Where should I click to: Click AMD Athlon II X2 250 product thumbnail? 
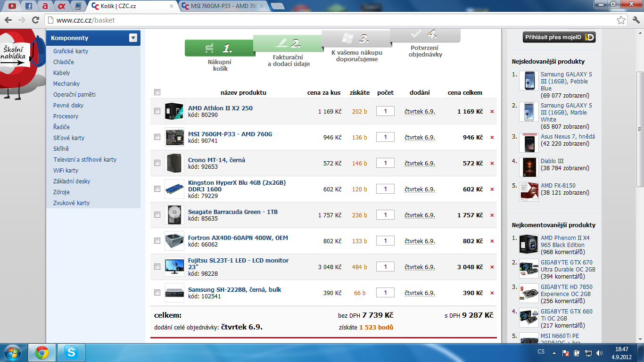174,111
